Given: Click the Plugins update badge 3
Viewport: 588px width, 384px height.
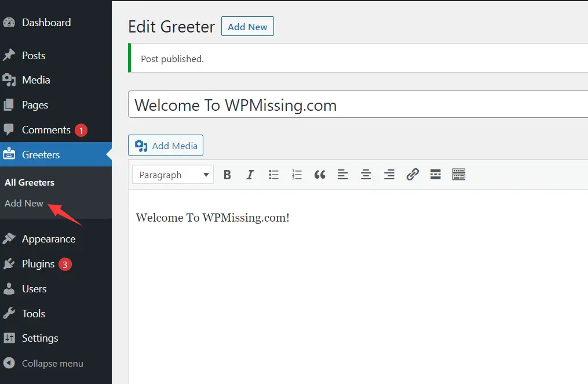Looking at the screenshot, I should tap(65, 265).
